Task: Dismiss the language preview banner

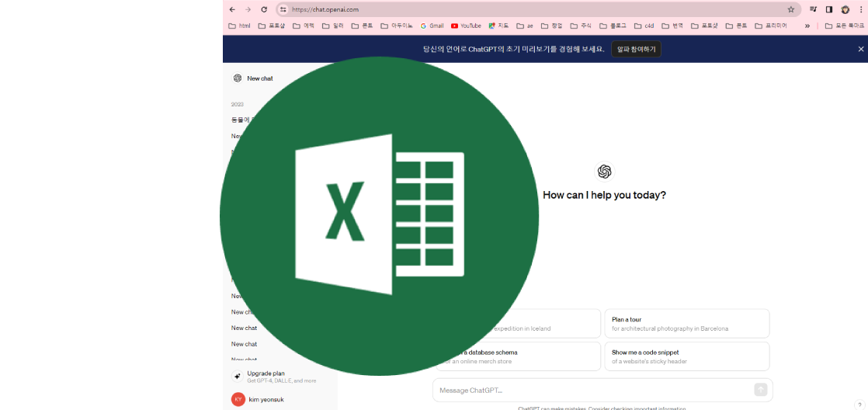Action: pyautogui.click(x=861, y=49)
